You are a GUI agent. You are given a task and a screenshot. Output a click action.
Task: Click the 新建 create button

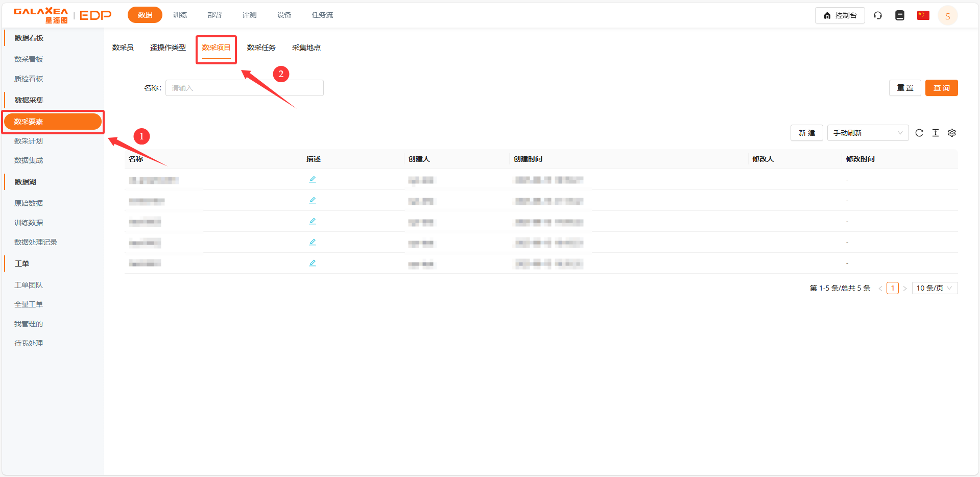(x=806, y=133)
